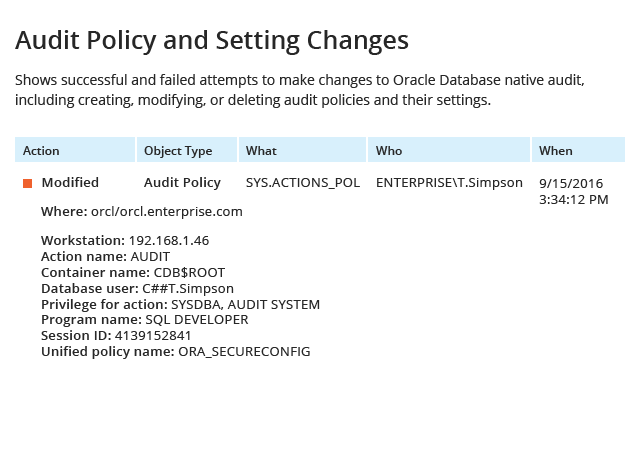Select the 9/15/2016 3:34:12 PM timestamp
The image size is (640, 450).
coord(573,191)
